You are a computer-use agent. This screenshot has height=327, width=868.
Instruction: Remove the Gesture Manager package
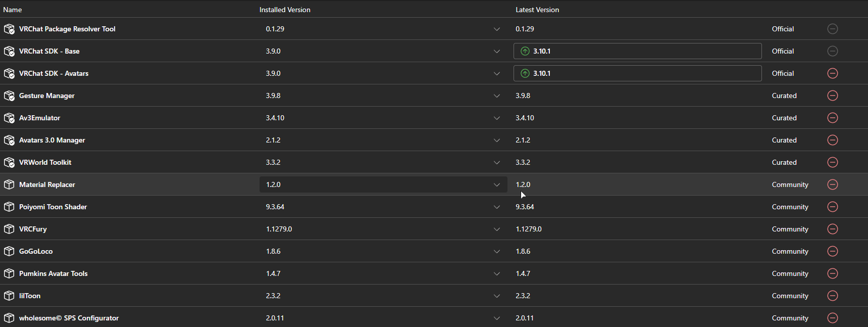click(833, 96)
